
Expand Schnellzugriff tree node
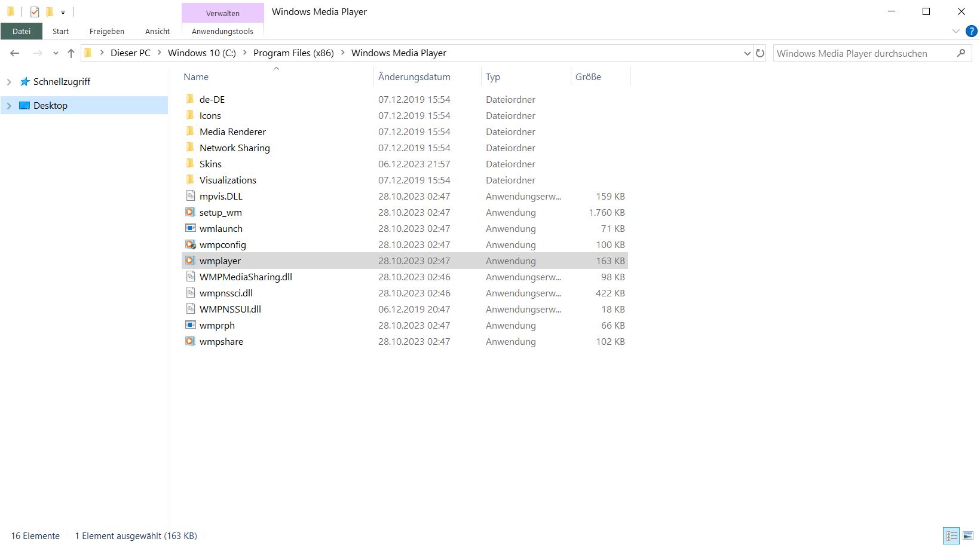pos(9,82)
